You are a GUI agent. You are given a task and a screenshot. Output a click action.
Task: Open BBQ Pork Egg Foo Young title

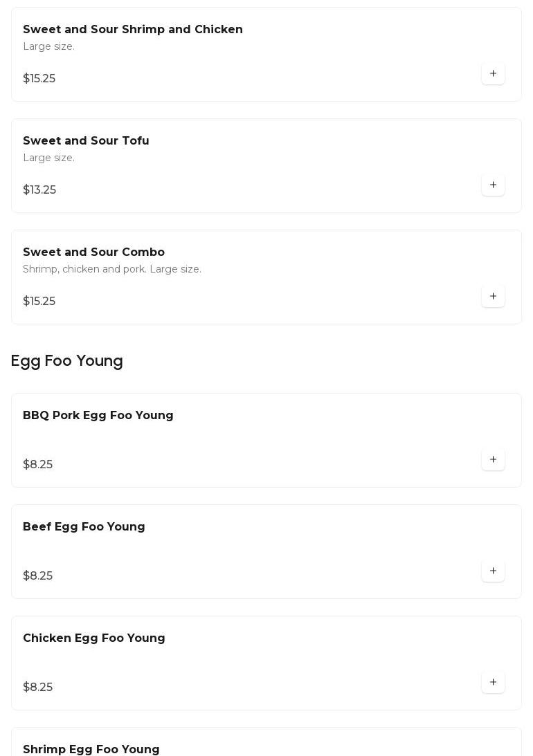98,416
